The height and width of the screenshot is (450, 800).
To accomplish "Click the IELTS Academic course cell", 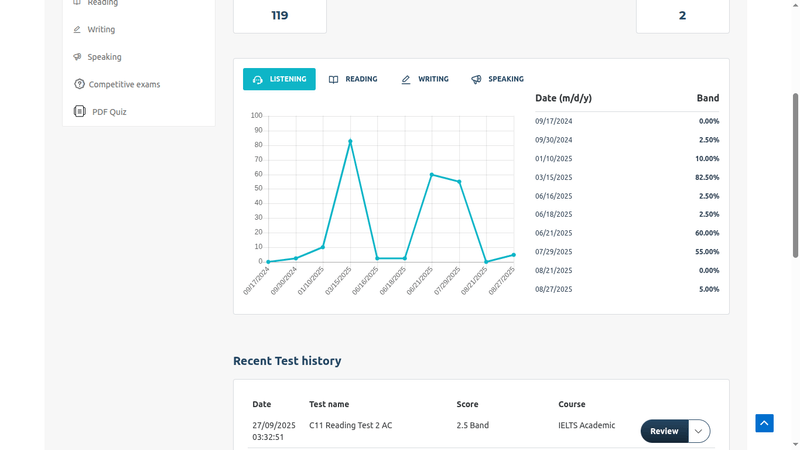I will 587,425.
